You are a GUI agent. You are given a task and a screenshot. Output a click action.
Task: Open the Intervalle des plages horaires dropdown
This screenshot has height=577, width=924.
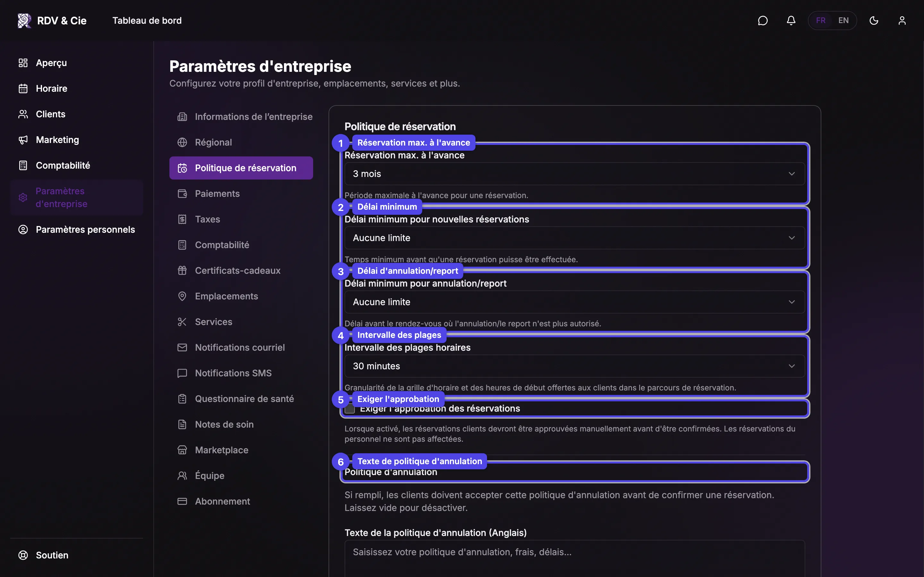pos(575,366)
